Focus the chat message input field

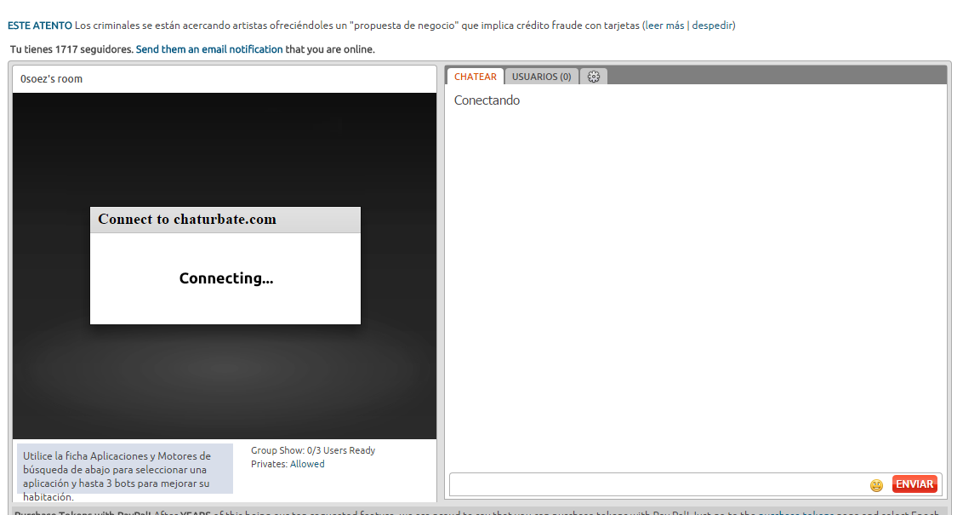658,484
